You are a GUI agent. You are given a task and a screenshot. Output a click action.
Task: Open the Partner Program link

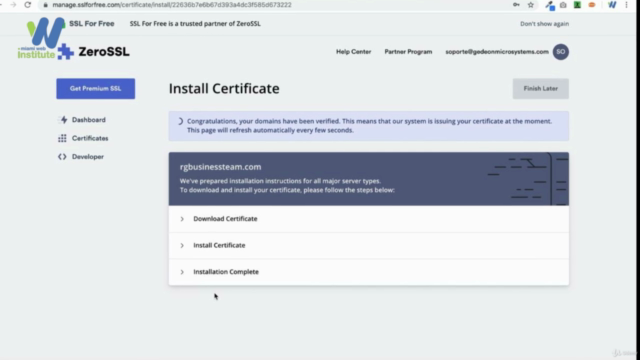(408, 52)
